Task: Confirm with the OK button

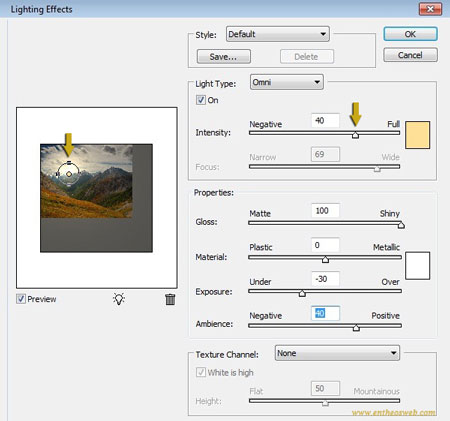Action: point(410,34)
